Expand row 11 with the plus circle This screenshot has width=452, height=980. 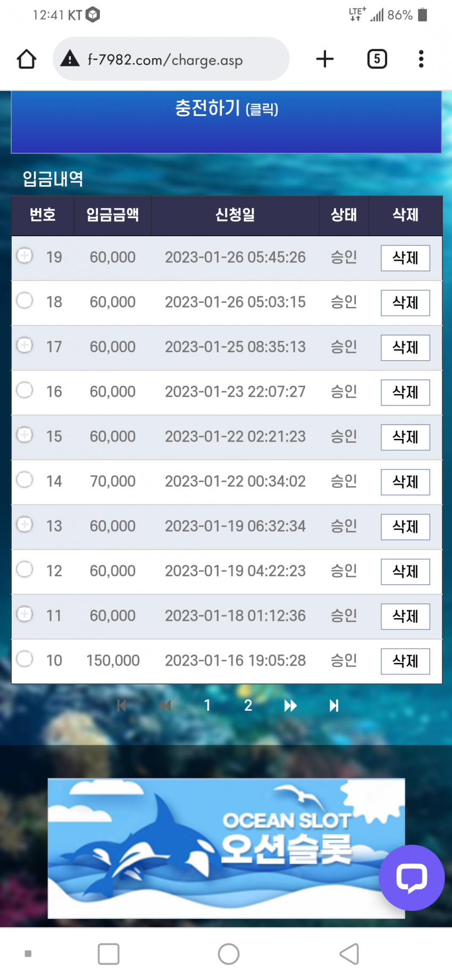(x=24, y=614)
